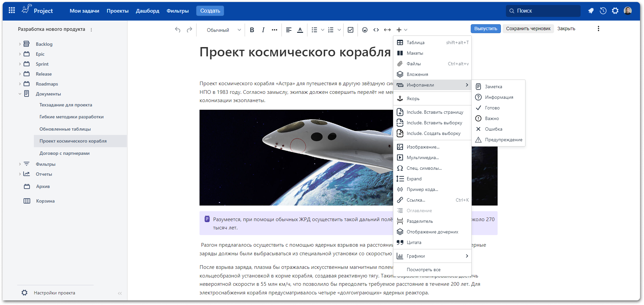Open the recent history clock icon

(x=603, y=11)
